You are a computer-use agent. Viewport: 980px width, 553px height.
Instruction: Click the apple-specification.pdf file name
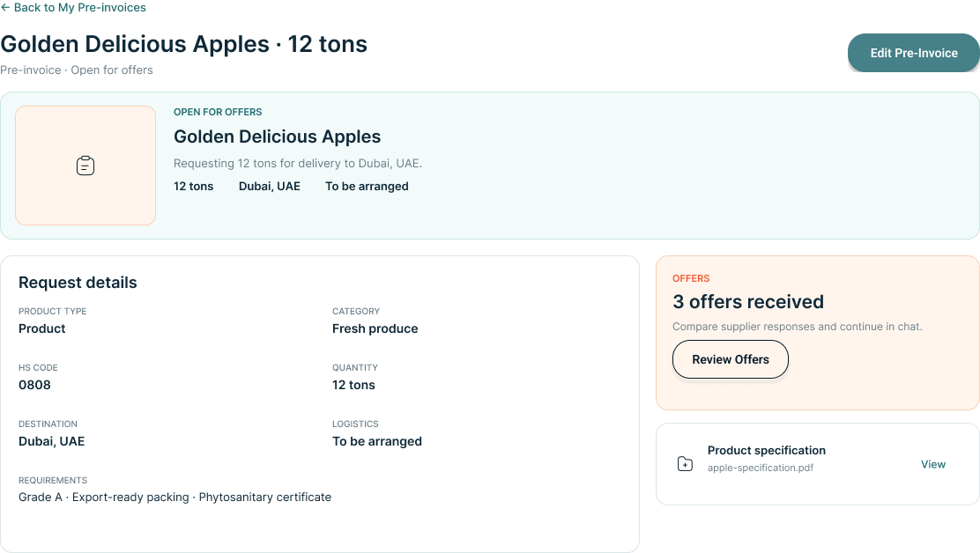pos(761,468)
